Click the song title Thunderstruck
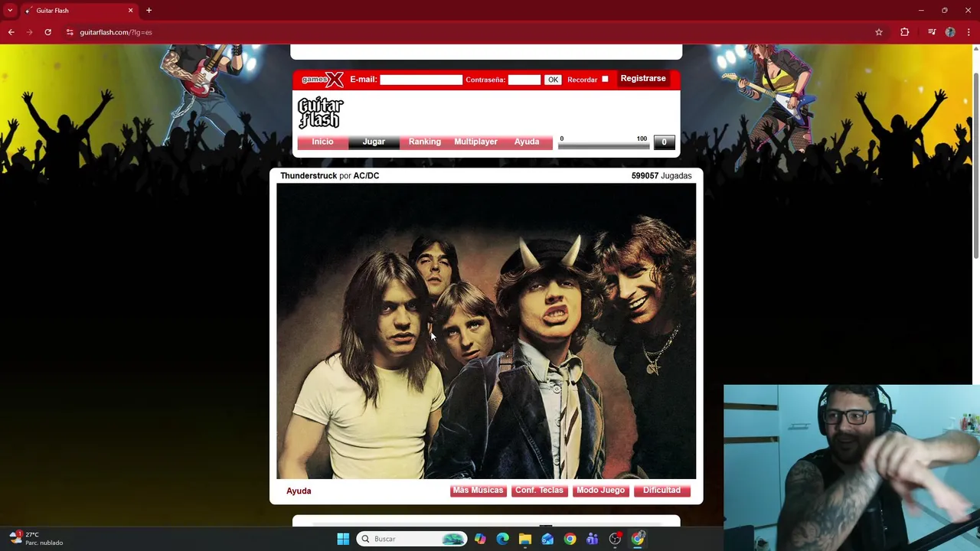The width and height of the screenshot is (980, 551). click(x=309, y=176)
